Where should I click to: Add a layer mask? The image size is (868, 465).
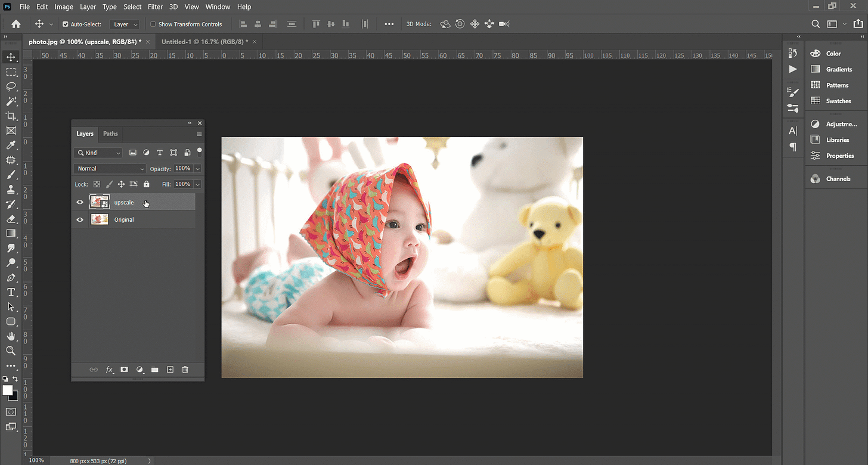point(124,370)
